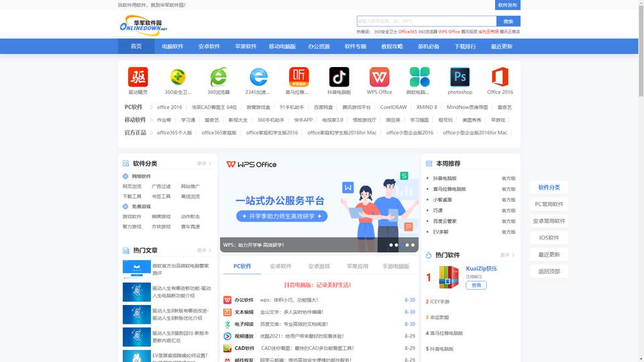Click the 网络软件 globe icon

(125, 176)
